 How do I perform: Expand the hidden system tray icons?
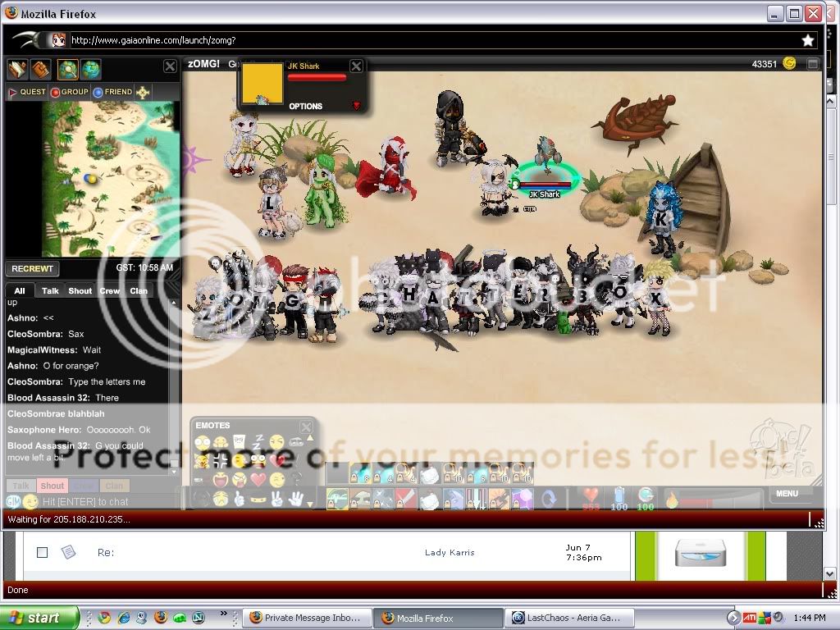click(x=734, y=618)
